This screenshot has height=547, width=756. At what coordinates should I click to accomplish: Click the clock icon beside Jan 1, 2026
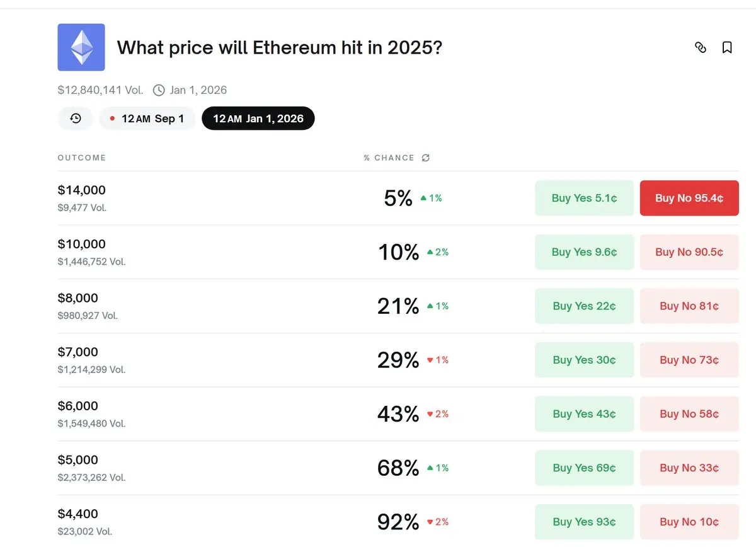pyautogui.click(x=159, y=90)
